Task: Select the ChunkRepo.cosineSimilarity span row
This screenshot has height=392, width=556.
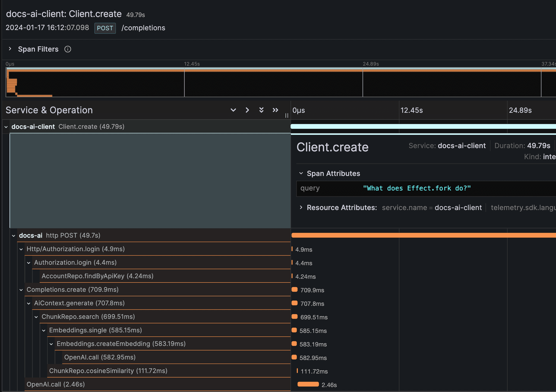Action: (108, 371)
